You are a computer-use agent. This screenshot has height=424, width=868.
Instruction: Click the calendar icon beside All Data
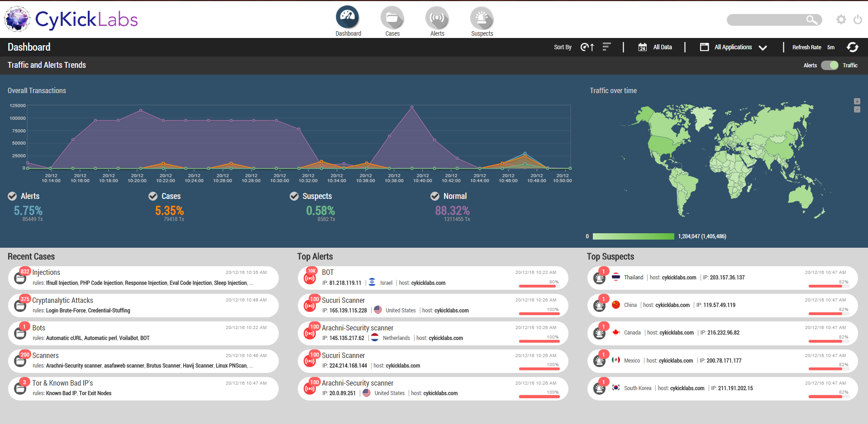642,47
